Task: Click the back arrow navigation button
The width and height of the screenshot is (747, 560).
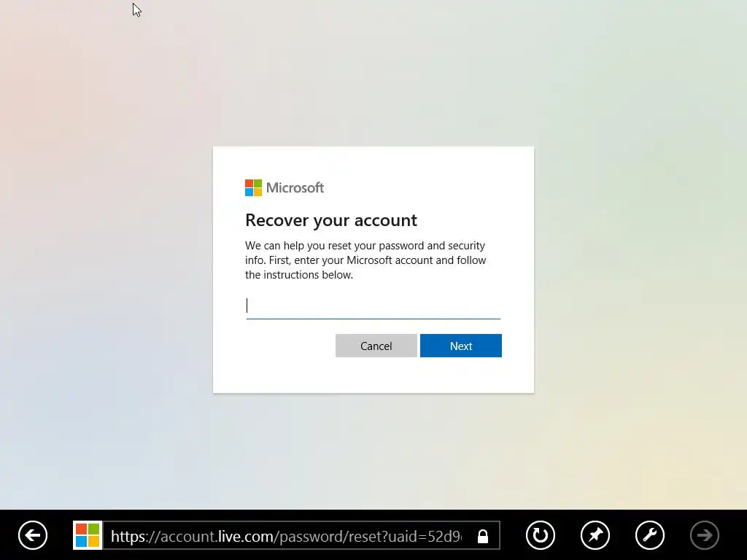Action: [x=33, y=535]
